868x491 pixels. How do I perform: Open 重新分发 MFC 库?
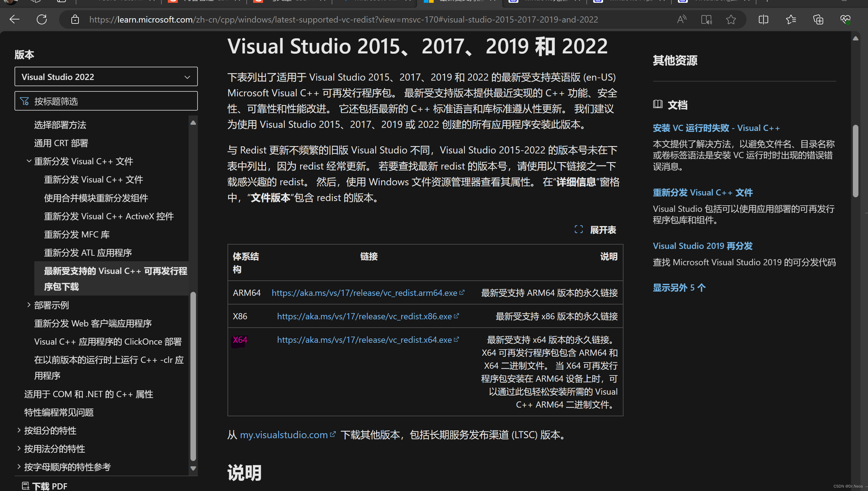tap(77, 234)
